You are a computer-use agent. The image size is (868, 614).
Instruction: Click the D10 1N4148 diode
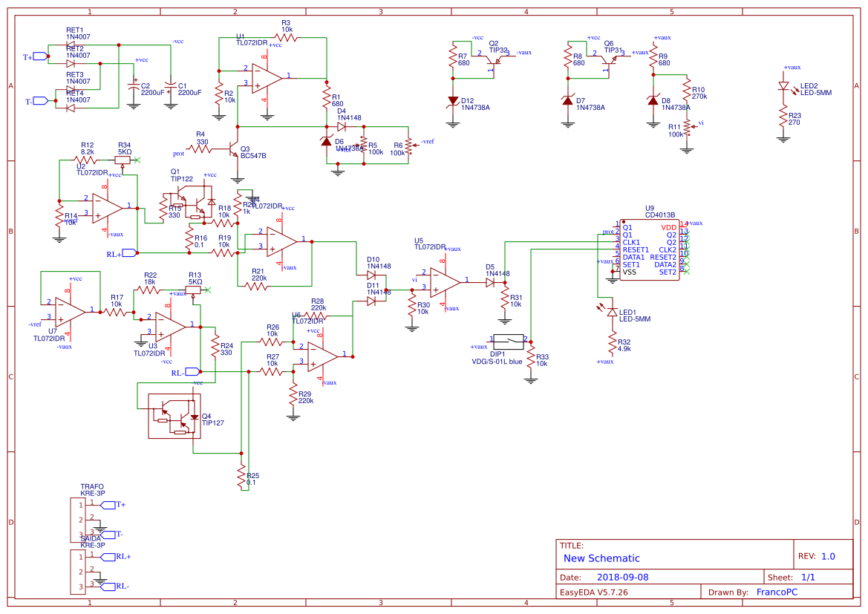point(372,275)
